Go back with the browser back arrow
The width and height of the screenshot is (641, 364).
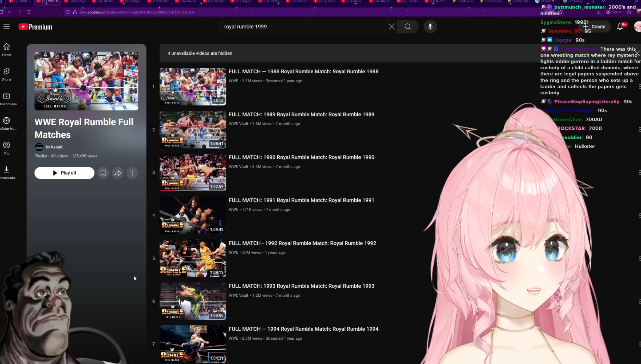[x=10, y=12]
